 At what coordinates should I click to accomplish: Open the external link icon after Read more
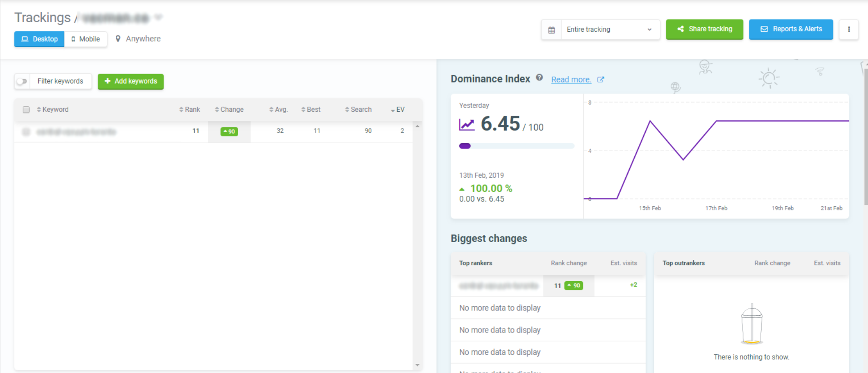point(601,80)
